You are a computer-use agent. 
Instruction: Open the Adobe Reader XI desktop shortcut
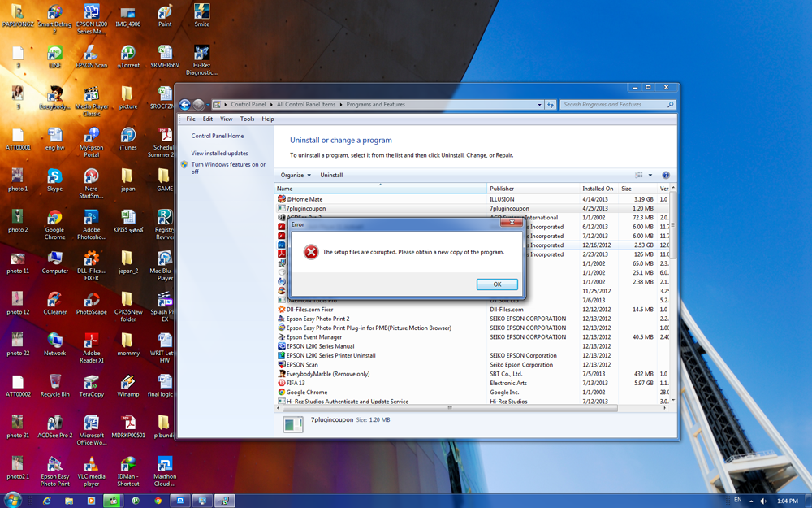point(92,348)
